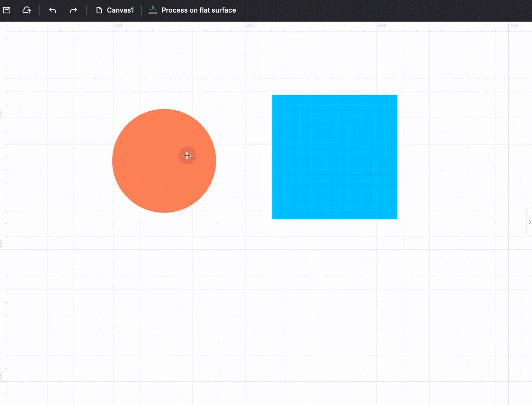Click the 100 mark on left ruler
Image resolution: width=532 pixels, height=405 pixels.
[2, 113]
